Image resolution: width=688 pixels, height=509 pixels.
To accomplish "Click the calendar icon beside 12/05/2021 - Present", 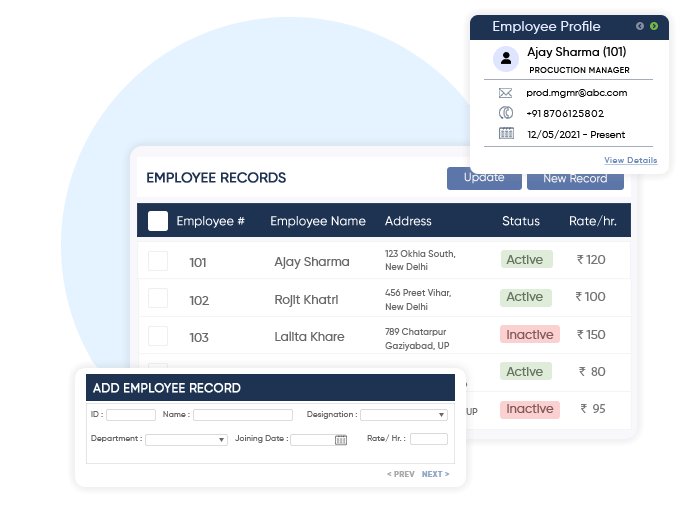I will click(x=506, y=133).
